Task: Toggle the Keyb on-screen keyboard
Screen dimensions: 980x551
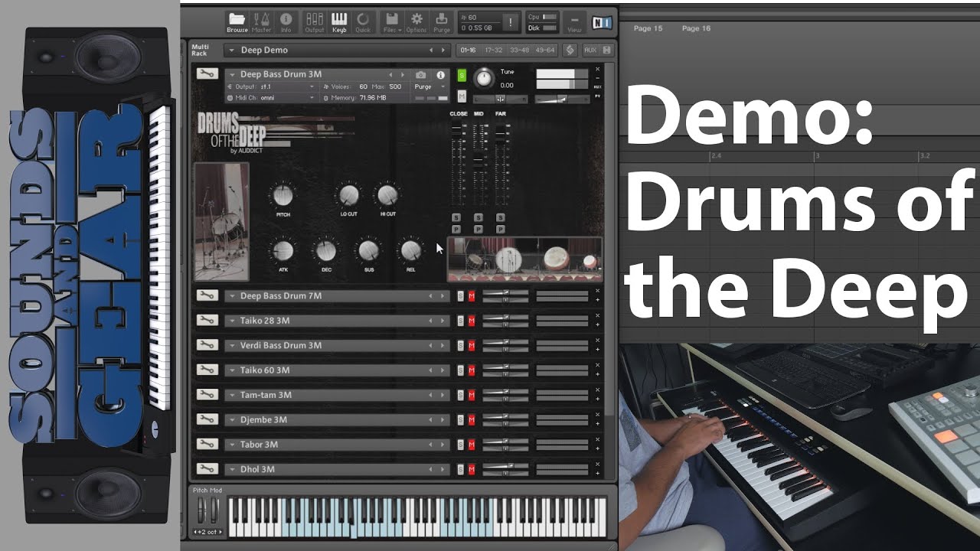Action: (x=338, y=22)
